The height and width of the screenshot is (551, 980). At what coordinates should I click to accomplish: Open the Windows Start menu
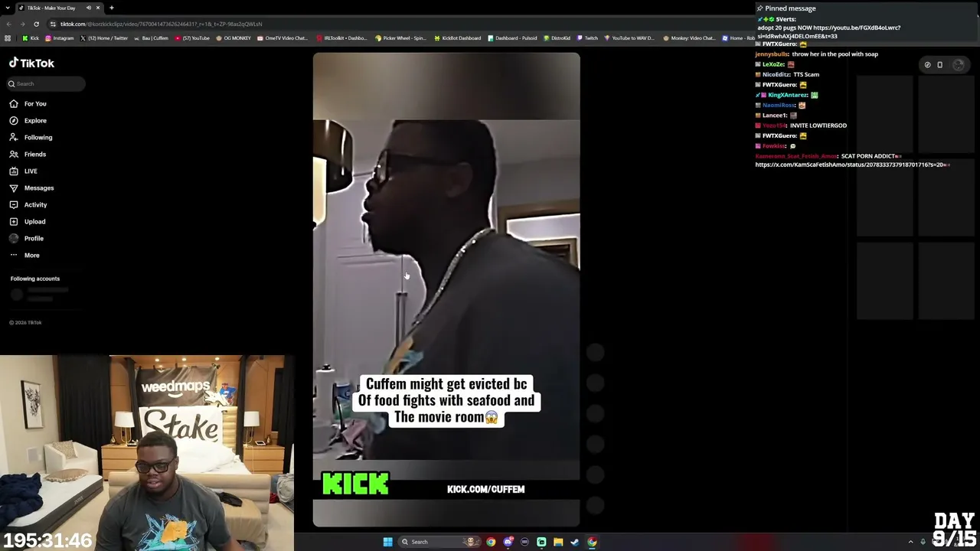387,542
